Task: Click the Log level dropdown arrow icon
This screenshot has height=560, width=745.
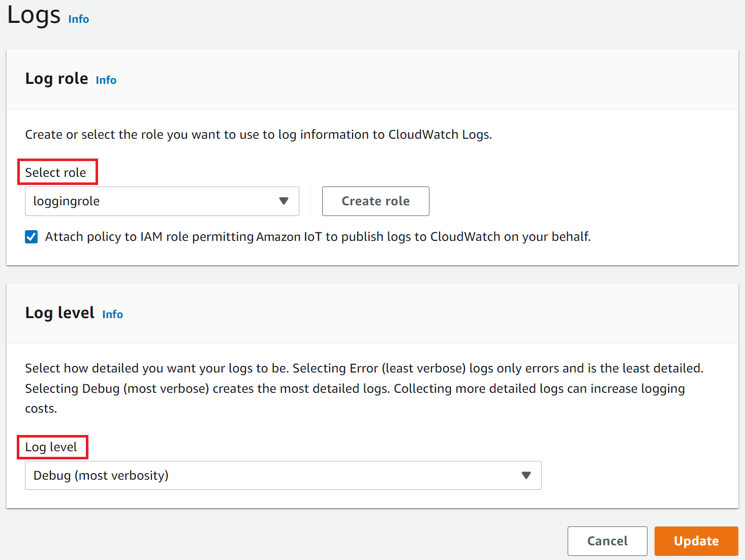Action: click(526, 476)
